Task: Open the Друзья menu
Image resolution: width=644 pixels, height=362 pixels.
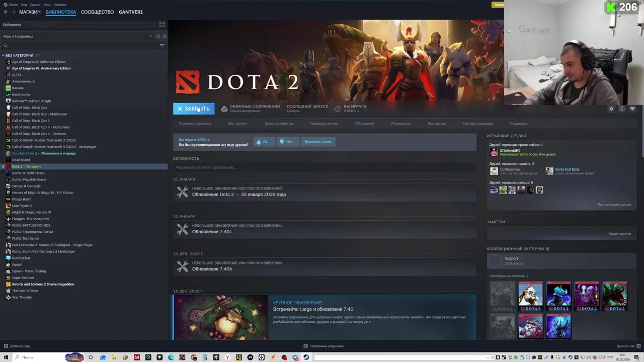Action: (x=35, y=5)
